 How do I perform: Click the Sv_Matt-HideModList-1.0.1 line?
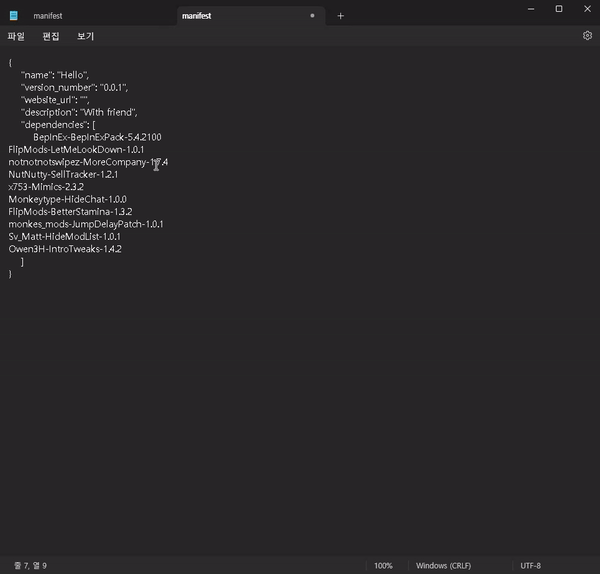coord(64,236)
